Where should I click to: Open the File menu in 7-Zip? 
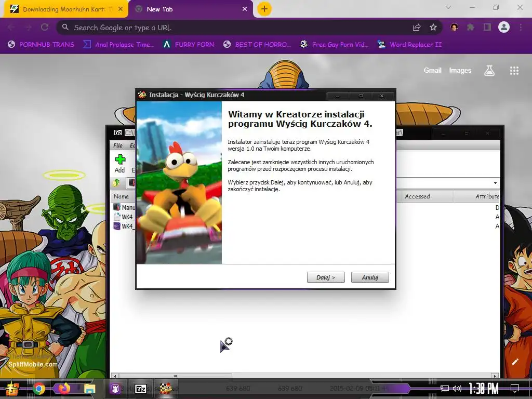coord(118,145)
